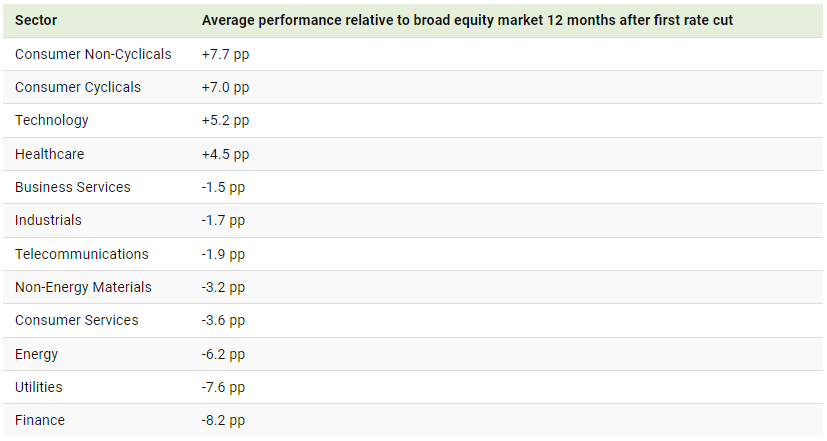Select the Consumer Non-Cyclicals row label
The image size is (827, 441).
click(x=93, y=54)
